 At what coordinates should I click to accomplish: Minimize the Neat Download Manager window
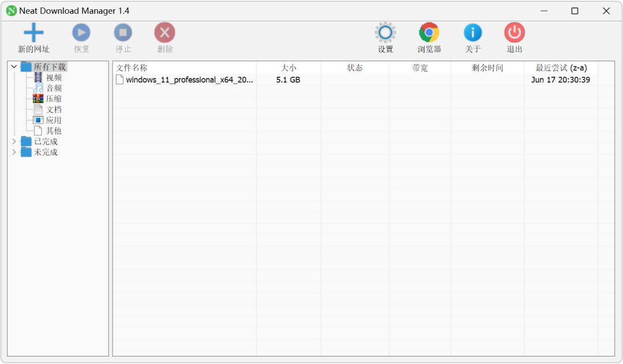(544, 11)
